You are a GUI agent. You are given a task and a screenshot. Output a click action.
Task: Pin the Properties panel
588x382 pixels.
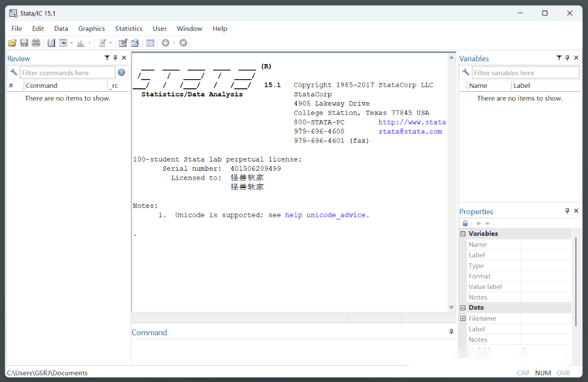(x=567, y=210)
